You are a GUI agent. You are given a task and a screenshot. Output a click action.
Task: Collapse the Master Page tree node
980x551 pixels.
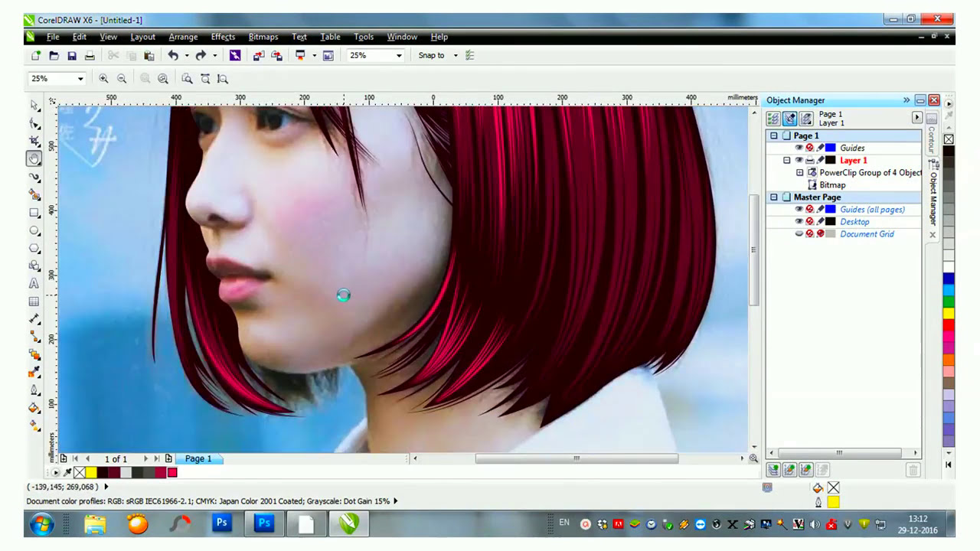tap(773, 197)
